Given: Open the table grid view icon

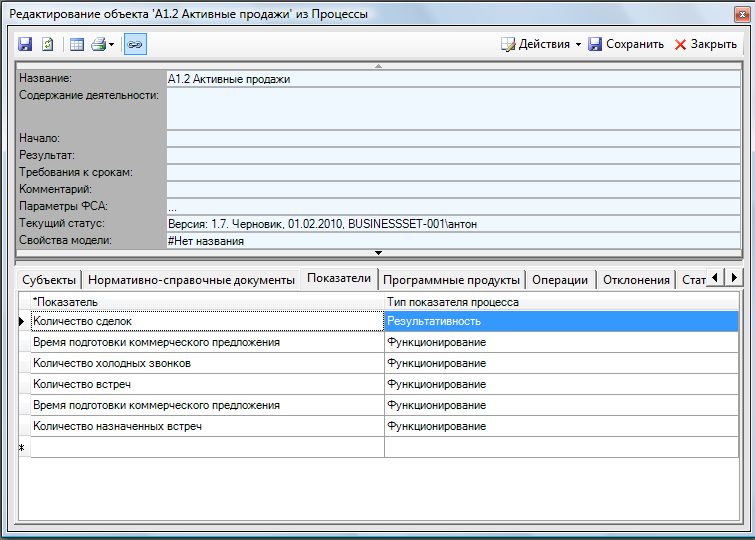Looking at the screenshot, I should point(77,44).
